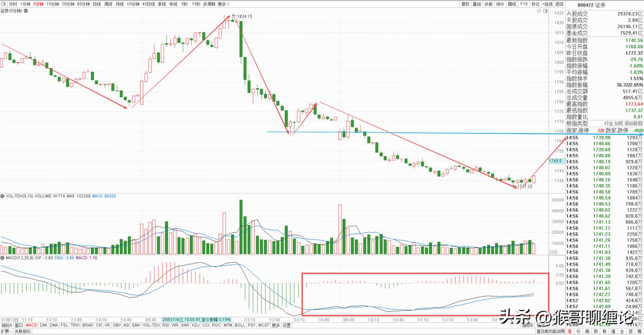Select the 联 tab in bottom-right strip
Image resolution: width=644 pixels, height=335 pixels.
604,331
